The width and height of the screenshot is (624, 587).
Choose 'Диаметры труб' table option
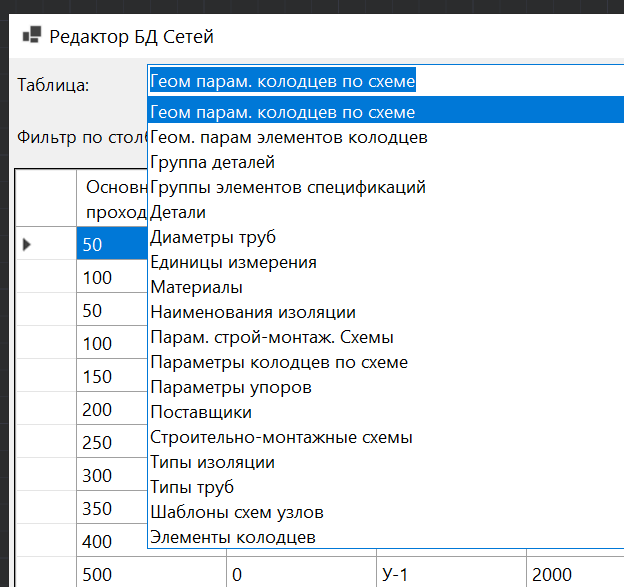tap(213, 237)
